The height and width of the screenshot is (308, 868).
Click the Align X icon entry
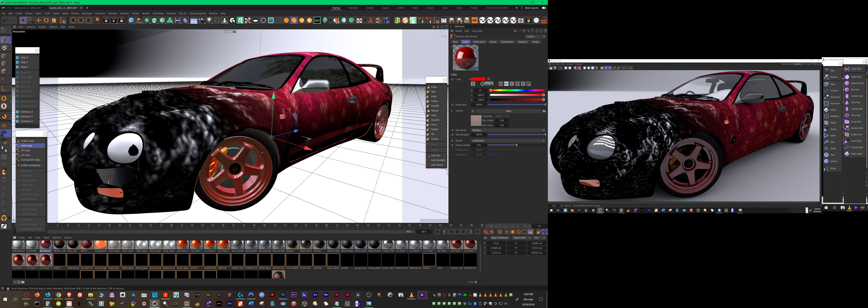pyautogui.click(x=24, y=58)
